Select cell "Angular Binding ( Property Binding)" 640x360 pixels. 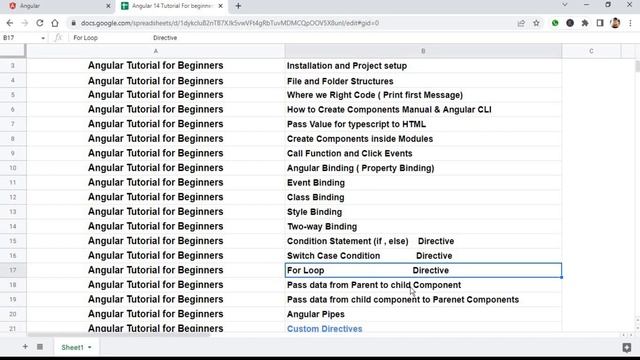tap(423, 168)
